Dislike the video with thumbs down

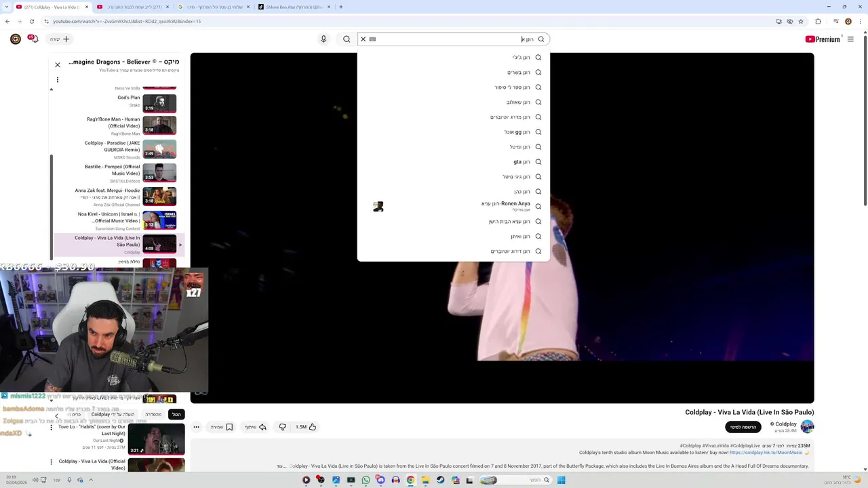point(283,427)
